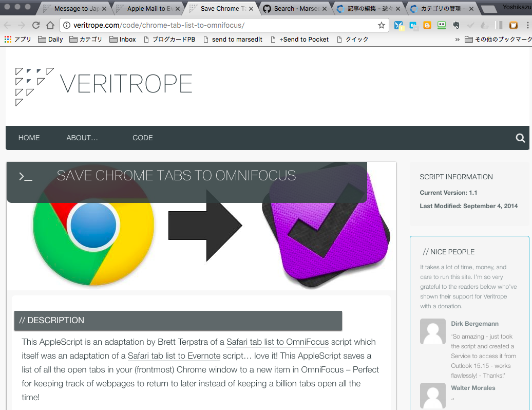Expand the hidden bookmarks chevron
The image size is (532, 410).
click(x=458, y=40)
